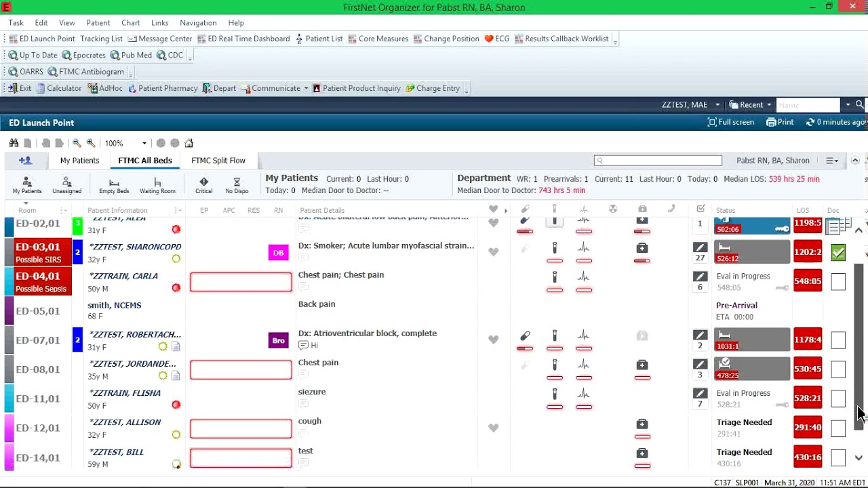Open AdHoc charting

(x=105, y=88)
